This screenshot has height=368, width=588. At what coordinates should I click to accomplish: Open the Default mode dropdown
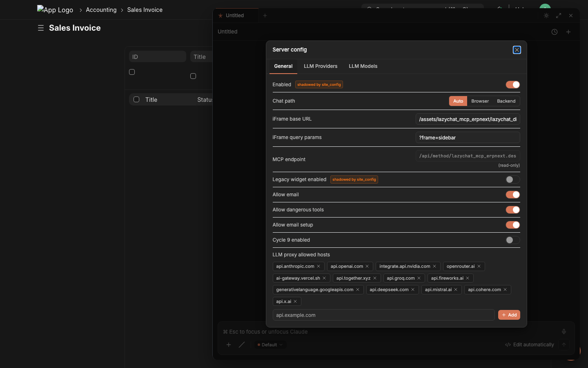coord(270,345)
